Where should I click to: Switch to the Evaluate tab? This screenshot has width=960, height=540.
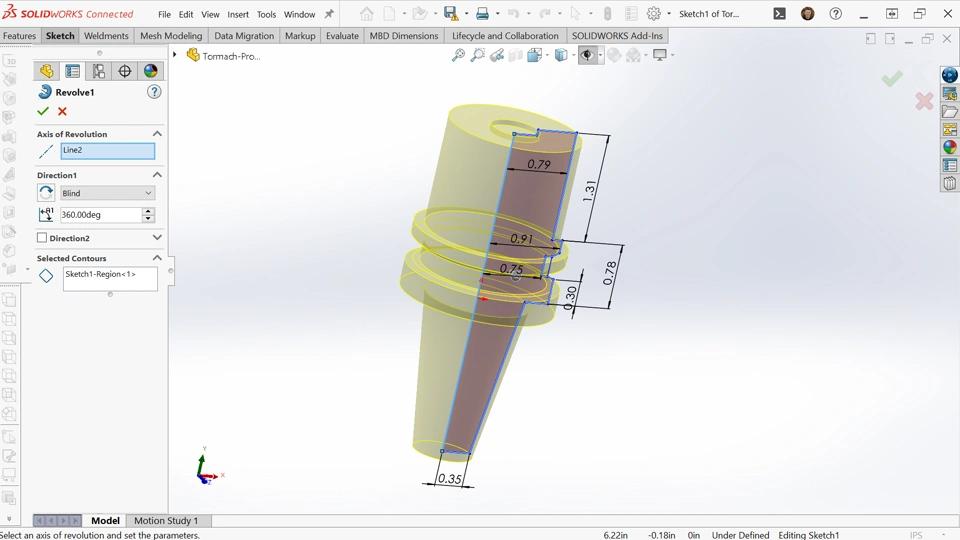342,36
